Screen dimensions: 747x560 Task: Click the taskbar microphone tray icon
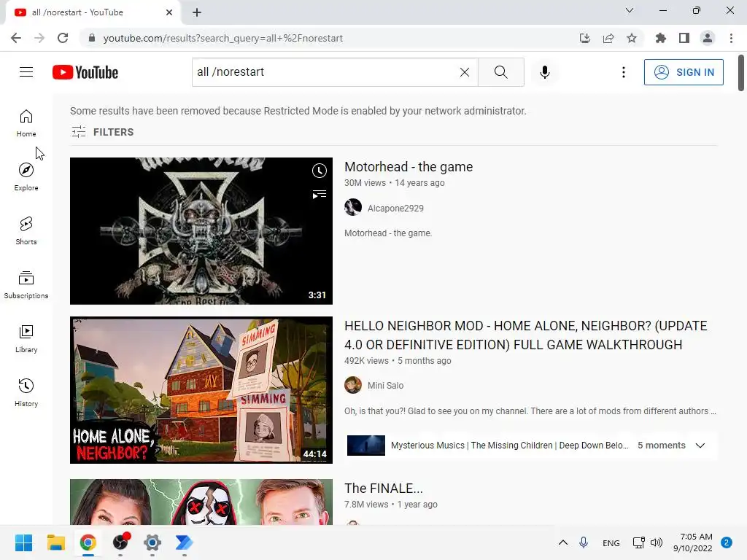(584, 542)
